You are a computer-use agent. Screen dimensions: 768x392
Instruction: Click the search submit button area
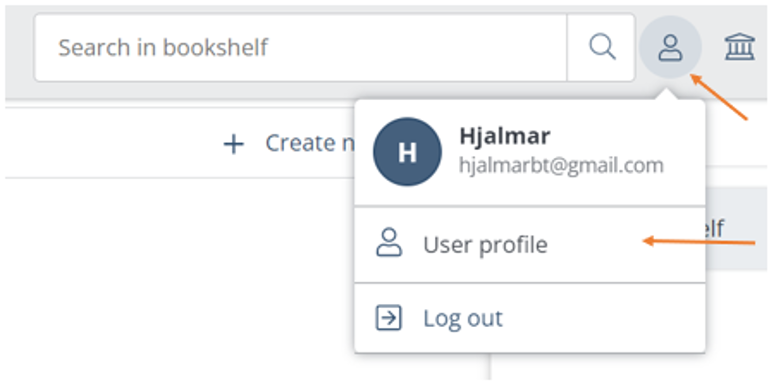[601, 48]
